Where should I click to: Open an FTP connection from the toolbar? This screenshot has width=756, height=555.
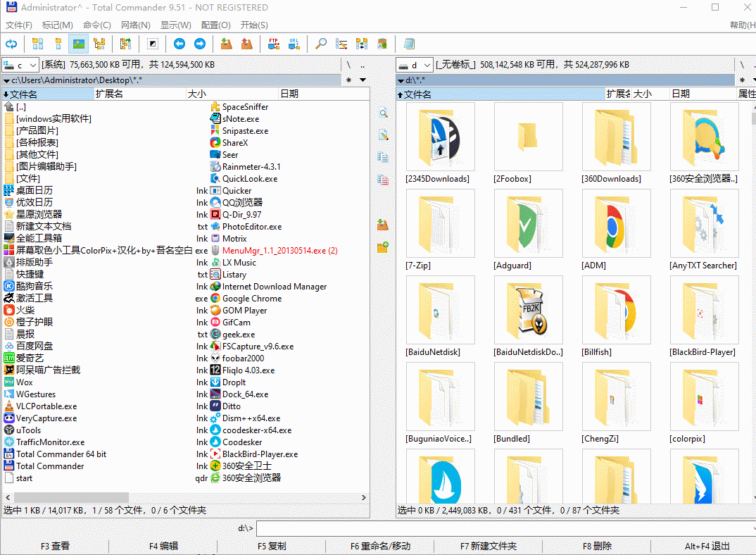coord(274,44)
